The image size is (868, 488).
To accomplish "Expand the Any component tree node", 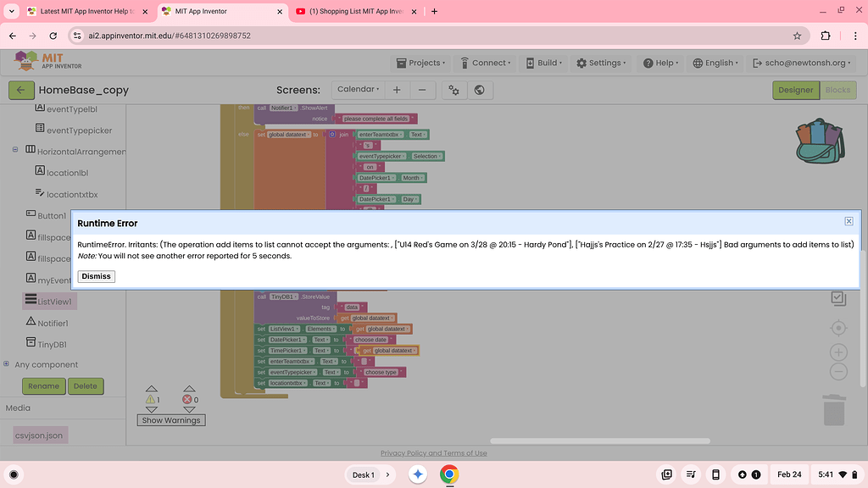I will coord(7,364).
